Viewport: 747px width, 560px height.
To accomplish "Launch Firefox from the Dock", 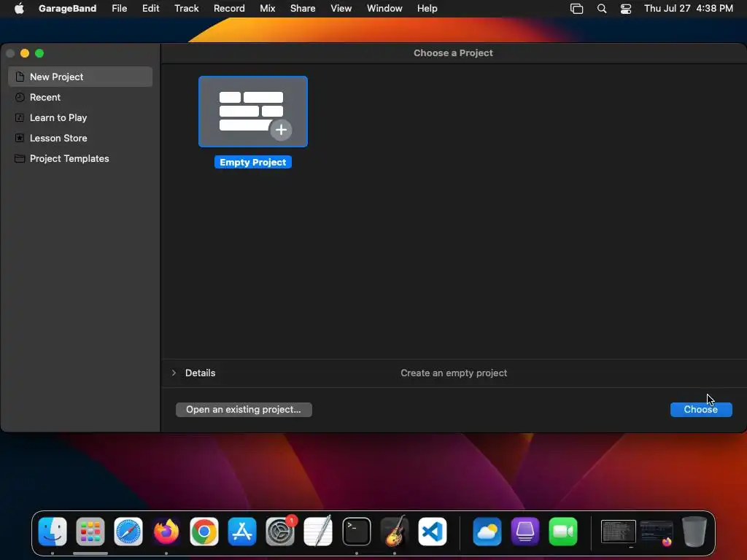I will tap(166, 532).
